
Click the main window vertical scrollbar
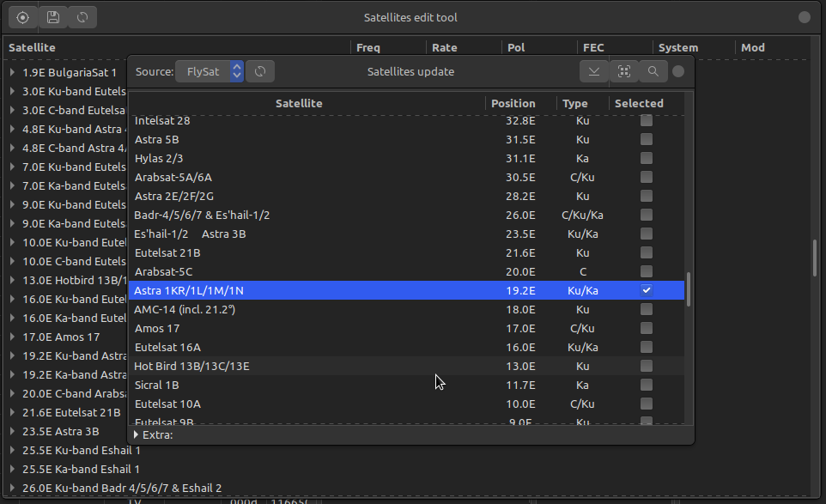(815, 258)
